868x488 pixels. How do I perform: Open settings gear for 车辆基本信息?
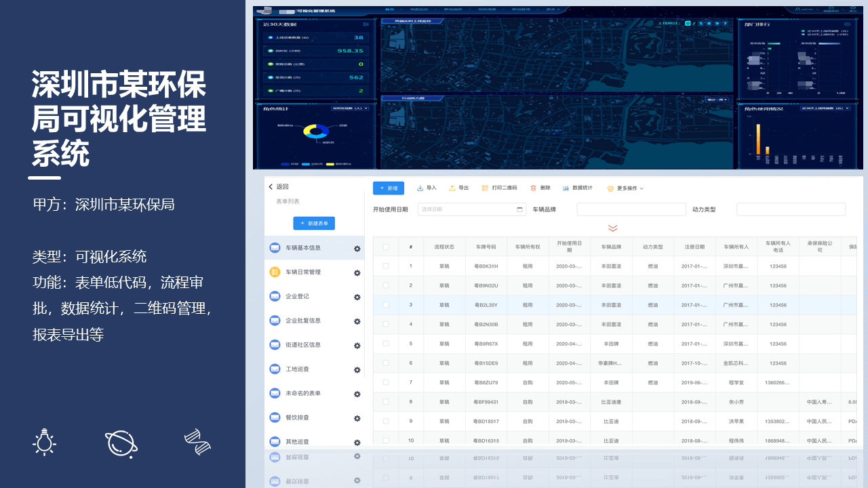tap(357, 249)
